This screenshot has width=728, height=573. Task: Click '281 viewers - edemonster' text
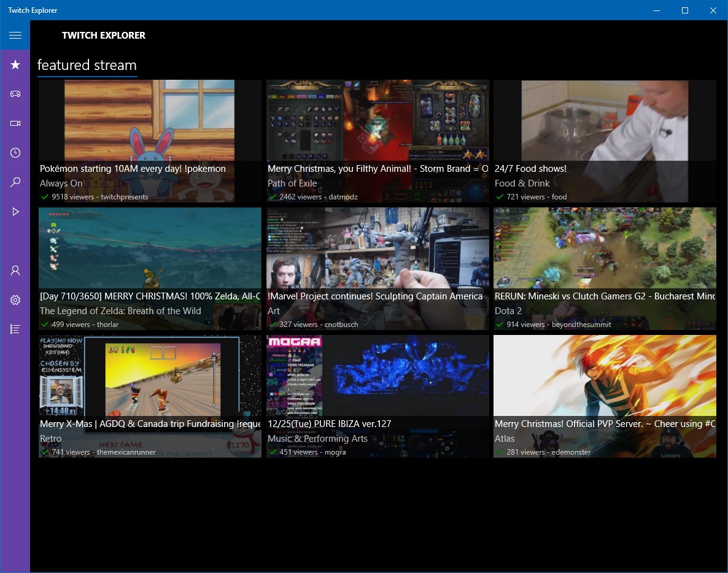point(548,452)
